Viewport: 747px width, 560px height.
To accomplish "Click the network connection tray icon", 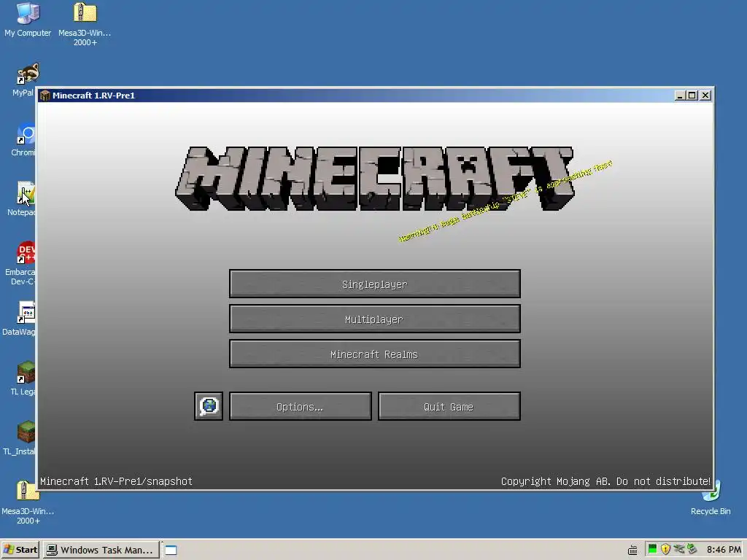I will tap(679, 549).
